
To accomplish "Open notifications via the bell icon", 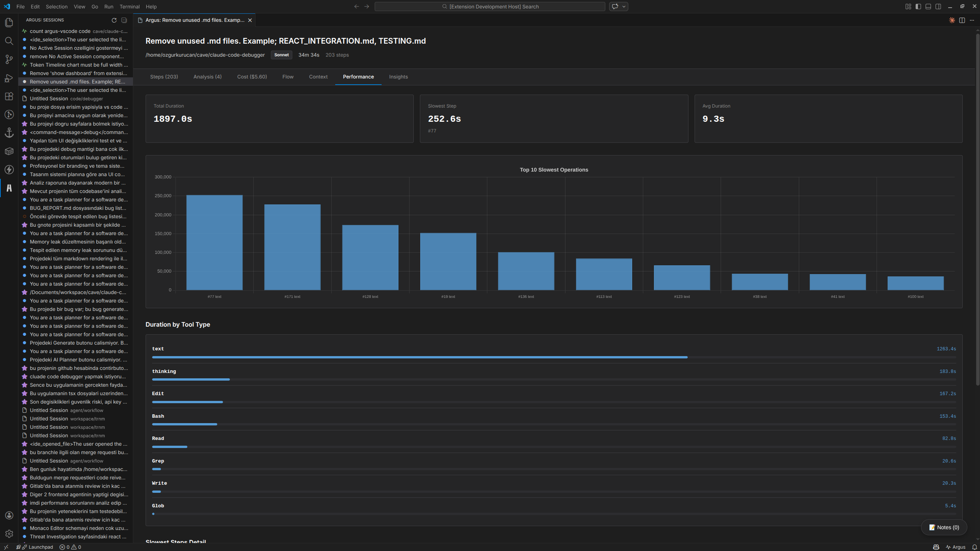I will (x=974, y=547).
